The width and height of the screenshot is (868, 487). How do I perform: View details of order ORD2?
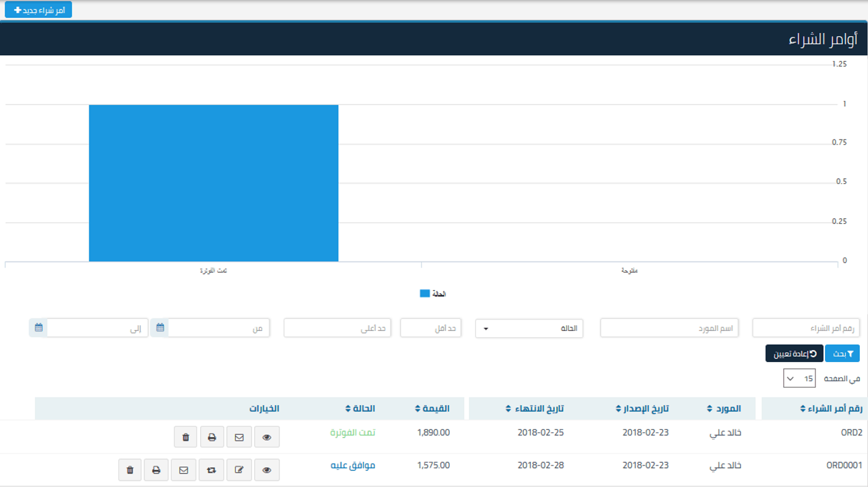click(x=267, y=437)
